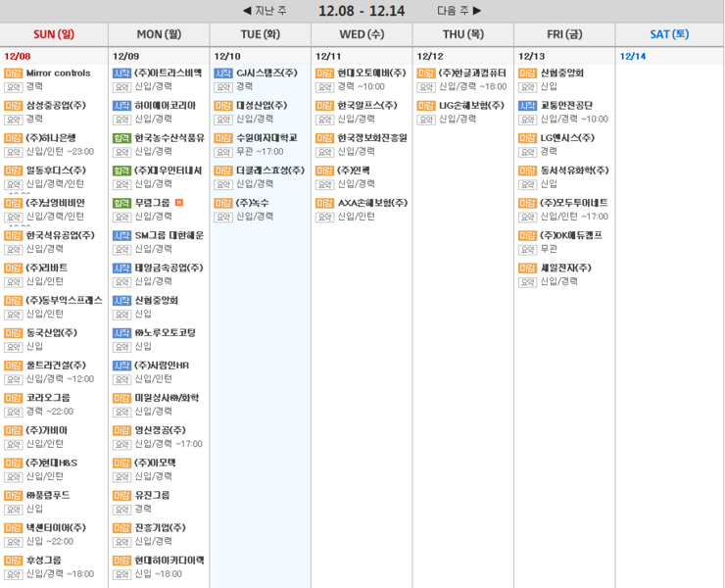
Task: Open the 태양금속공업(주) posting
Action: pyautogui.click(x=169, y=268)
